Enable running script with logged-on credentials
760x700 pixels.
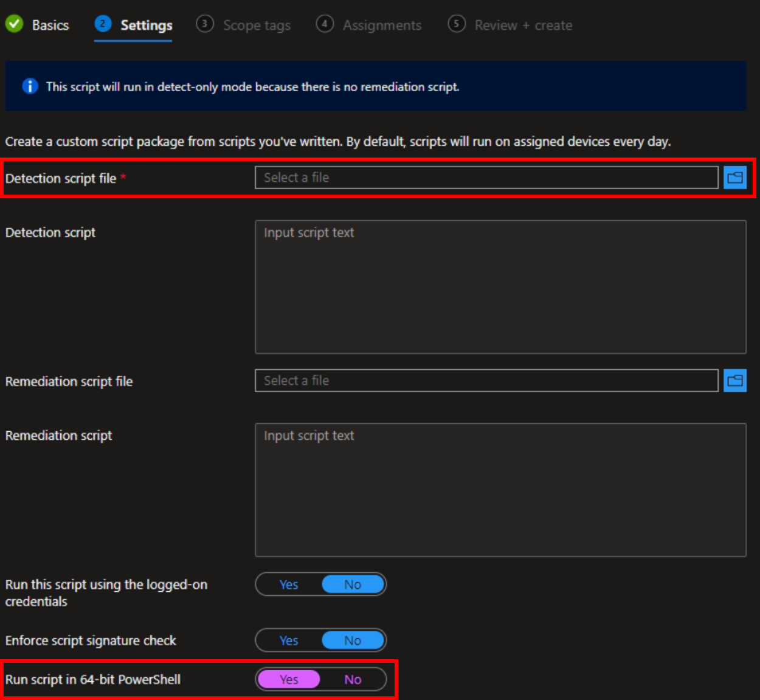289,584
